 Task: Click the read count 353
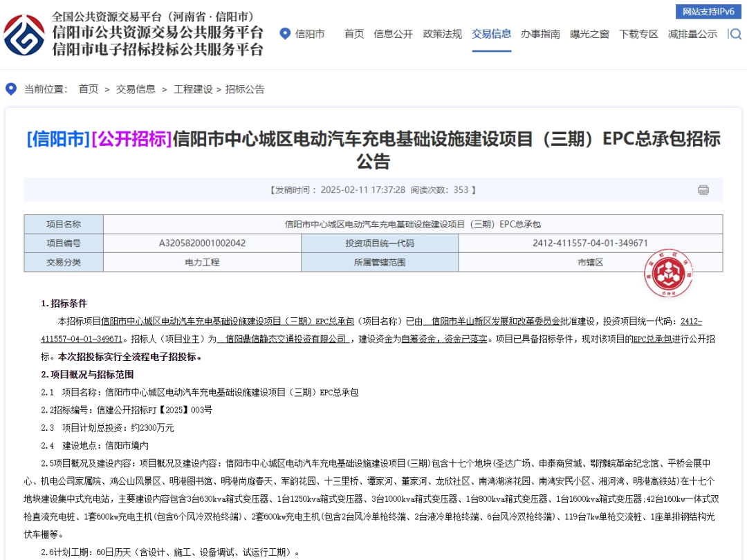point(461,190)
